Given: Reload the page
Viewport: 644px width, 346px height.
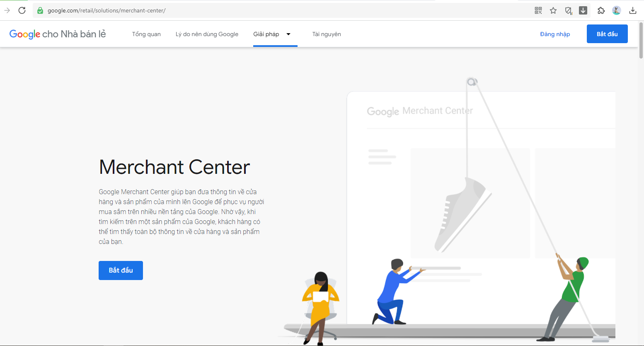Looking at the screenshot, I should pyautogui.click(x=22, y=10).
